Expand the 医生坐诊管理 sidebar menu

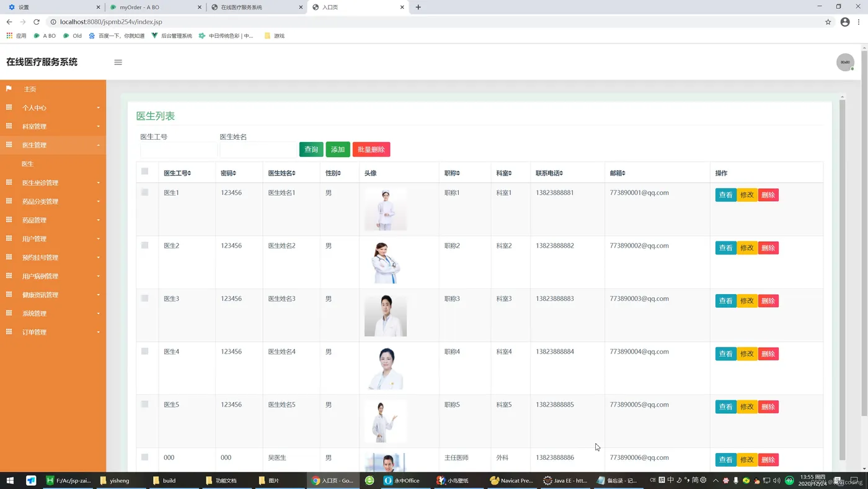53,183
